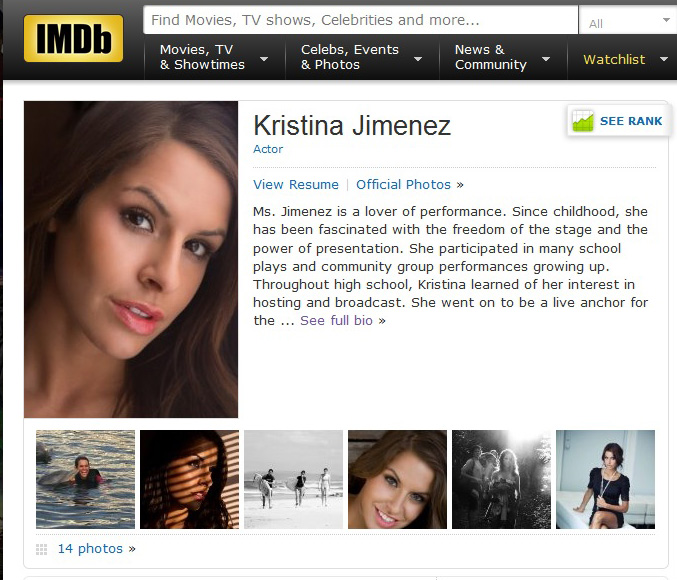Open the 14 photos link
This screenshot has width=677, height=580.
pyautogui.click(x=90, y=548)
